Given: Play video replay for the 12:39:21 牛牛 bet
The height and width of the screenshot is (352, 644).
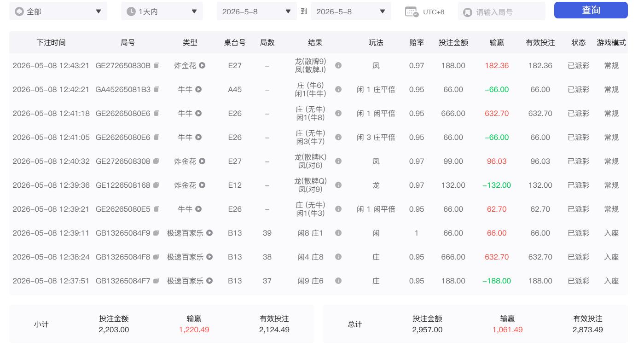Looking at the screenshot, I should tap(198, 209).
